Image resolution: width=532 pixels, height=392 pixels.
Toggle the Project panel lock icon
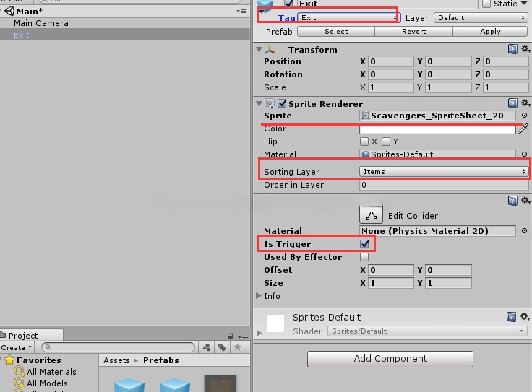click(x=231, y=336)
